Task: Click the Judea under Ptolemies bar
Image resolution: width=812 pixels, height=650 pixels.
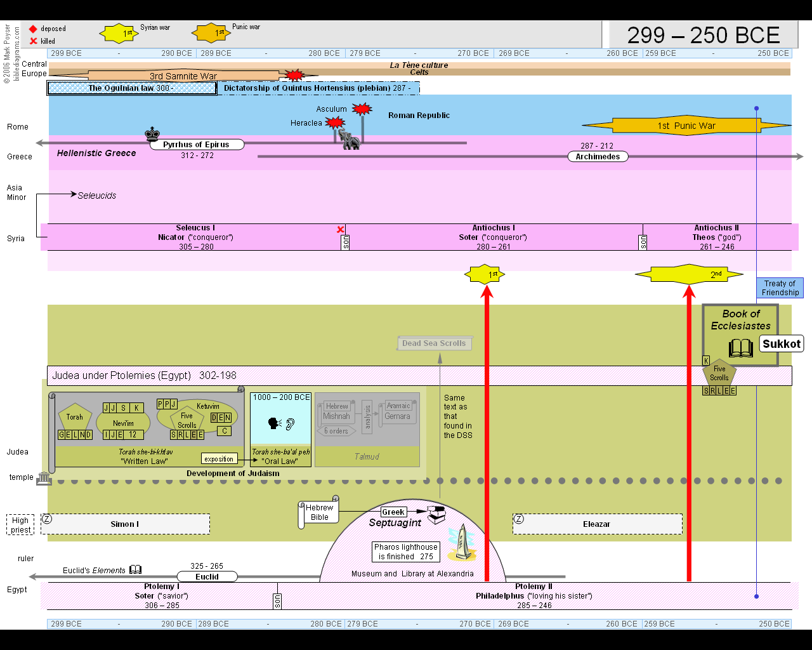Action: pyautogui.click(x=419, y=376)
